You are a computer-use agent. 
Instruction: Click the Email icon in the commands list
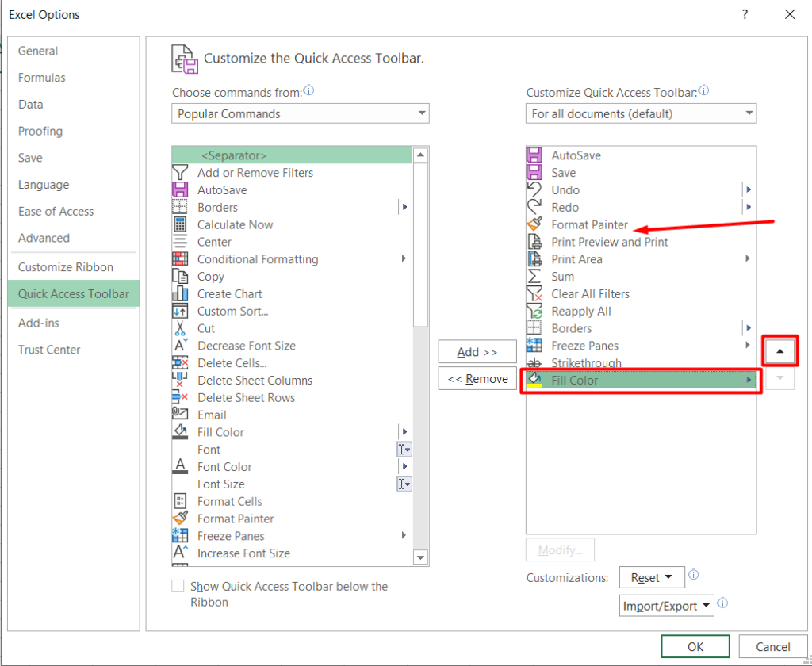coord(180,415)
